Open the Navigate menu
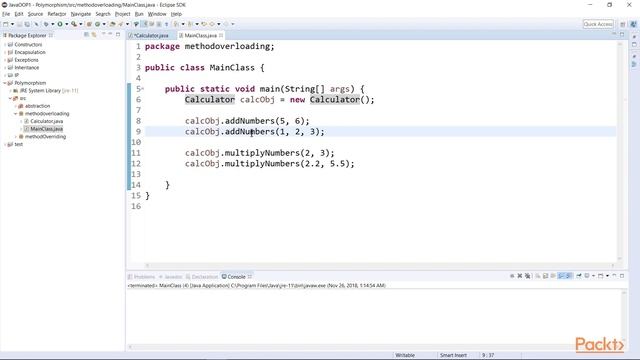The width and height of the screenshot is (640, 360). click(x=81, y=14)
